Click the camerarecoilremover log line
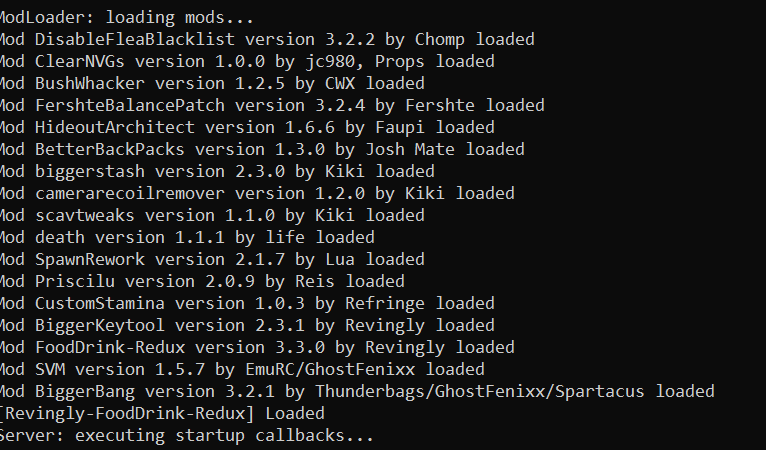Image resolution: width=766 pixels, height=450 pixels. click(x=257, y=193)
